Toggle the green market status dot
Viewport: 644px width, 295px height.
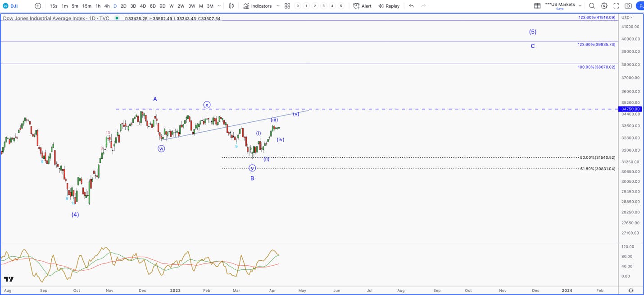(x=117, y=18)
